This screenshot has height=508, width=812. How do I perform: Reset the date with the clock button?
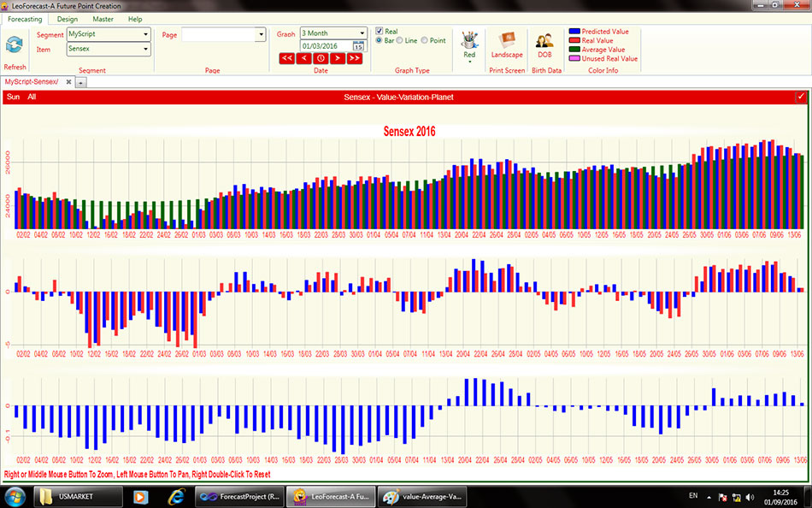coord(321,58)
